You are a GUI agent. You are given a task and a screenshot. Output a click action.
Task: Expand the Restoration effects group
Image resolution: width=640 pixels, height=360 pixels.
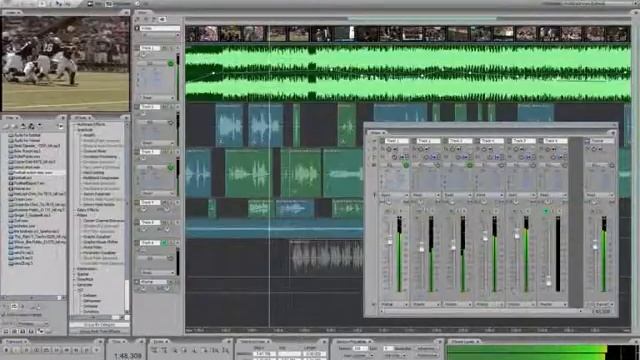click(75, 269)
